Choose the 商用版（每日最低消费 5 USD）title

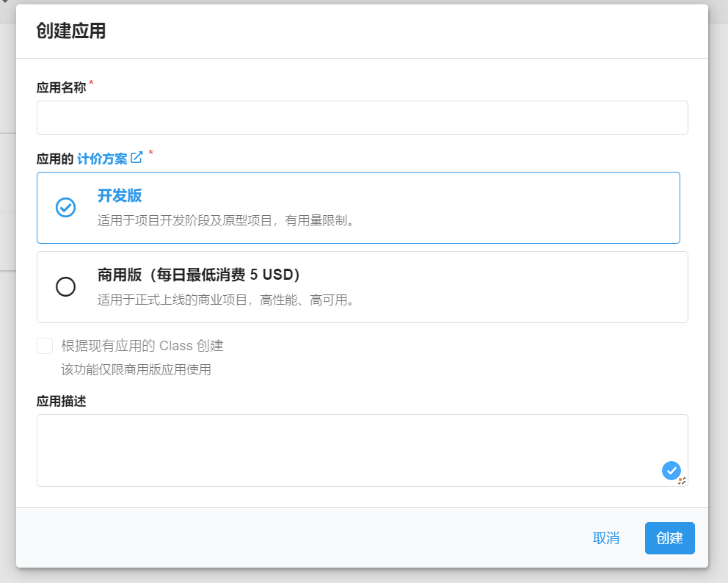[199, 275]
